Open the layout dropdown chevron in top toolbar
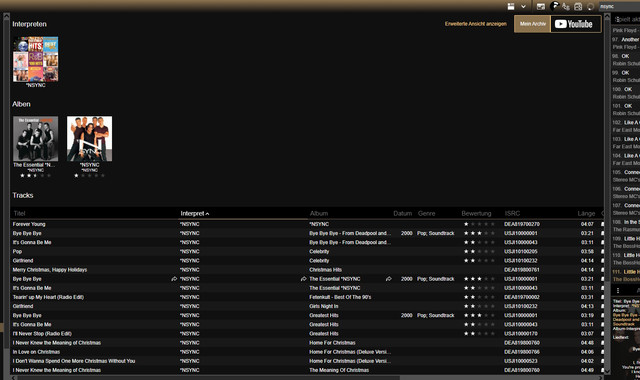 click(x=523, y=7)
